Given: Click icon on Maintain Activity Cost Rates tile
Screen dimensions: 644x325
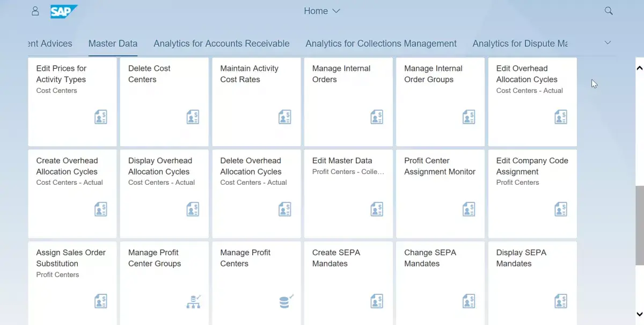Looking at the screenshot, I should [x=285, y=117].
